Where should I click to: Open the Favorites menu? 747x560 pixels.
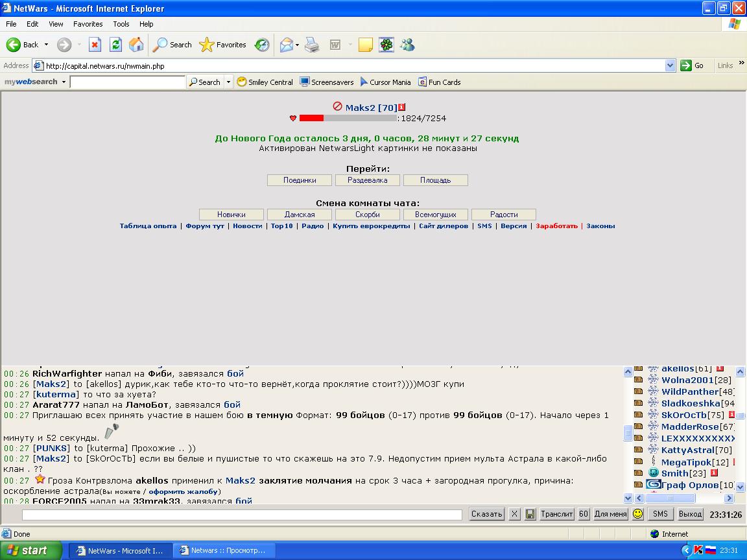[x=88, y=24]
